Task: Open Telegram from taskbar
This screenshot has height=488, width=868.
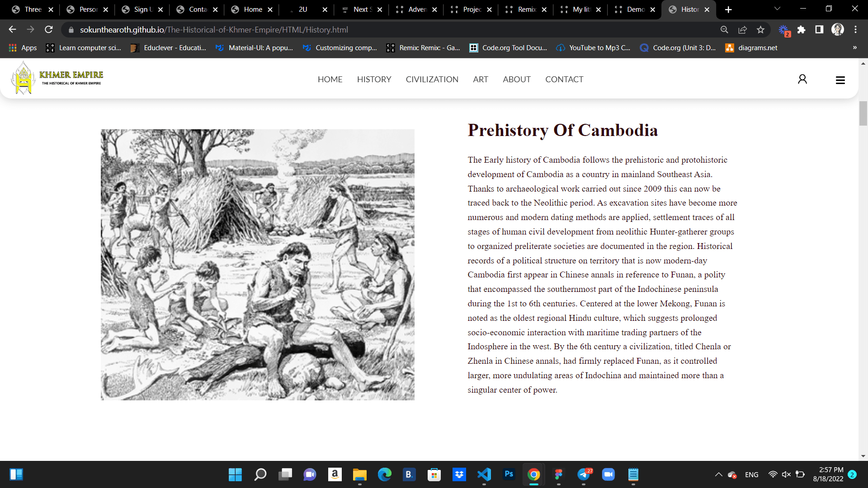Action: click(584, 474)
